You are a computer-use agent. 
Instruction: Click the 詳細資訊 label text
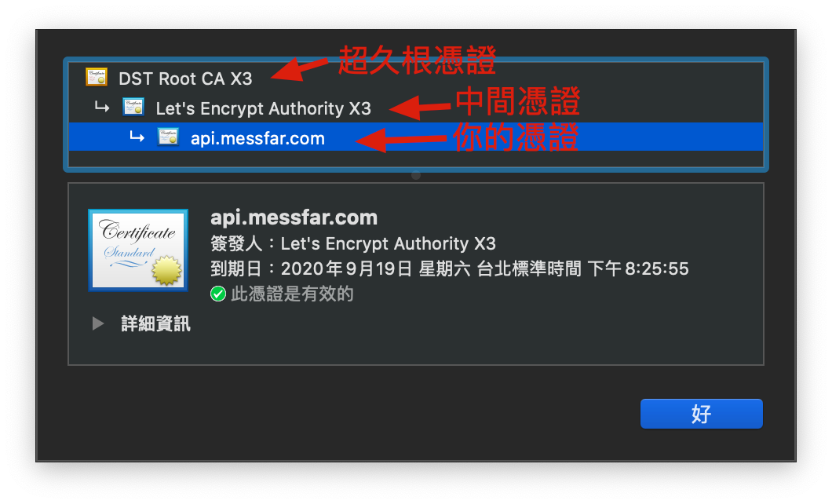click(155, 323)
